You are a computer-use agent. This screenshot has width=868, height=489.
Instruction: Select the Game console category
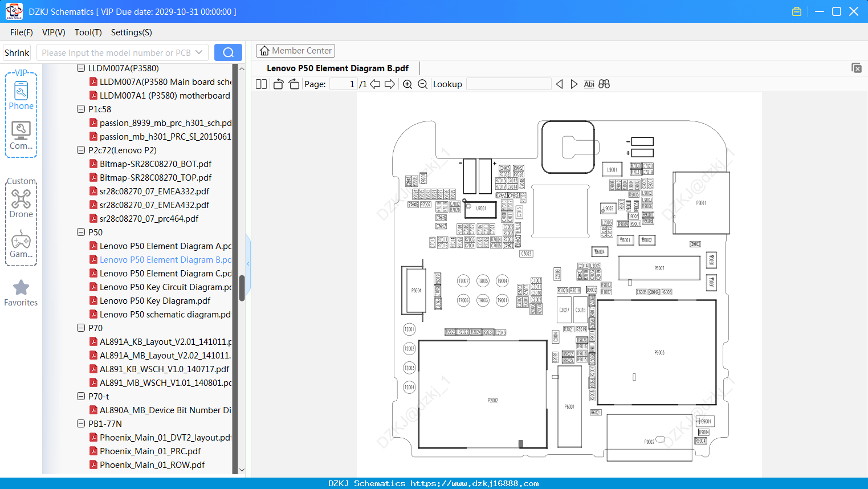(21, 244)
